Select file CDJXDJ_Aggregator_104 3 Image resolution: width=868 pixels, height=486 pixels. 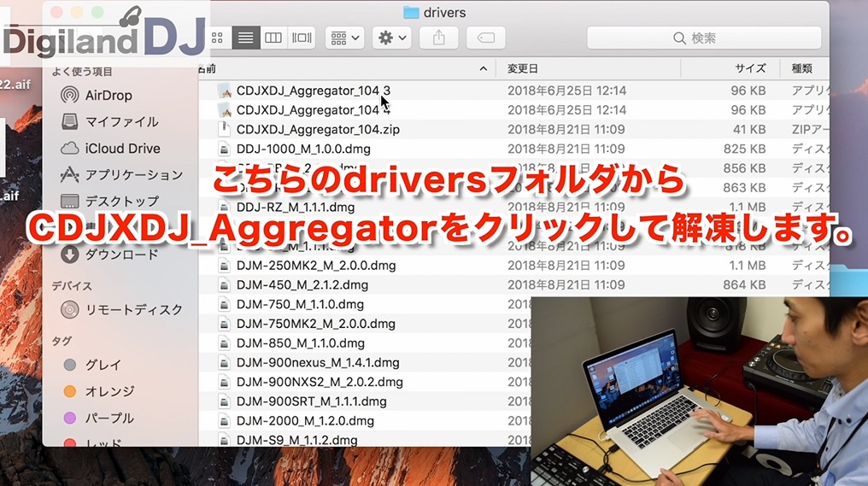(313, 91)
